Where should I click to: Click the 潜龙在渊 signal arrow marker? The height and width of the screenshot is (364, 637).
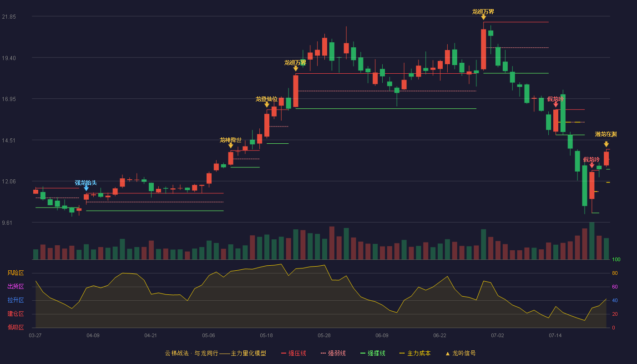pos(607,144)
